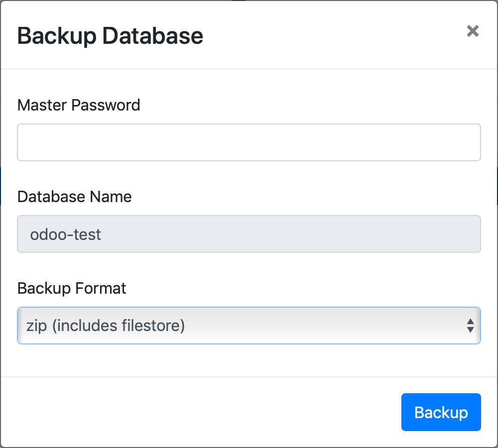Click the Master Password label
This screenshot has width=498, height=448.
(79, 105)
